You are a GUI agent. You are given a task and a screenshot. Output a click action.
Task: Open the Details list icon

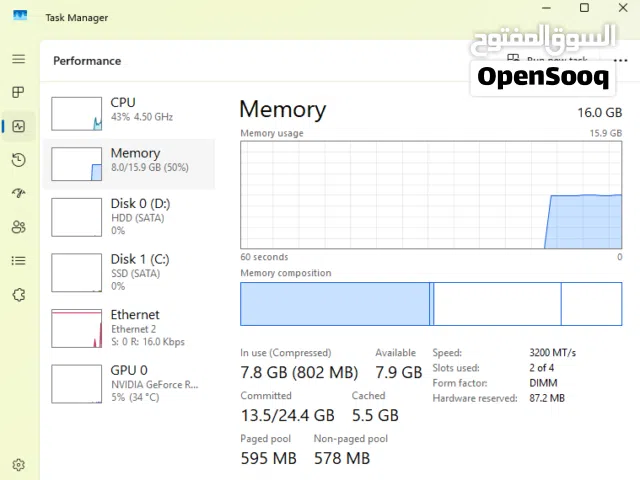[x=18, y=260]
